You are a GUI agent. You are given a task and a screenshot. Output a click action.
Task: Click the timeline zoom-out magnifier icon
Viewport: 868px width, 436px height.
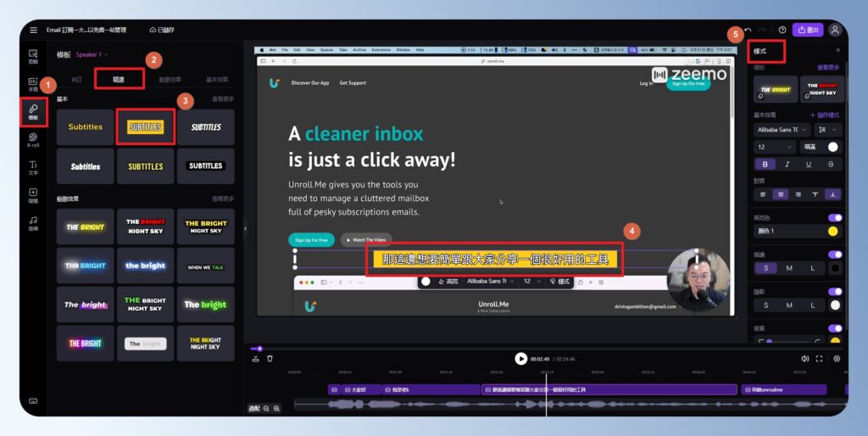pyautogui.click(x=266, y=408)
